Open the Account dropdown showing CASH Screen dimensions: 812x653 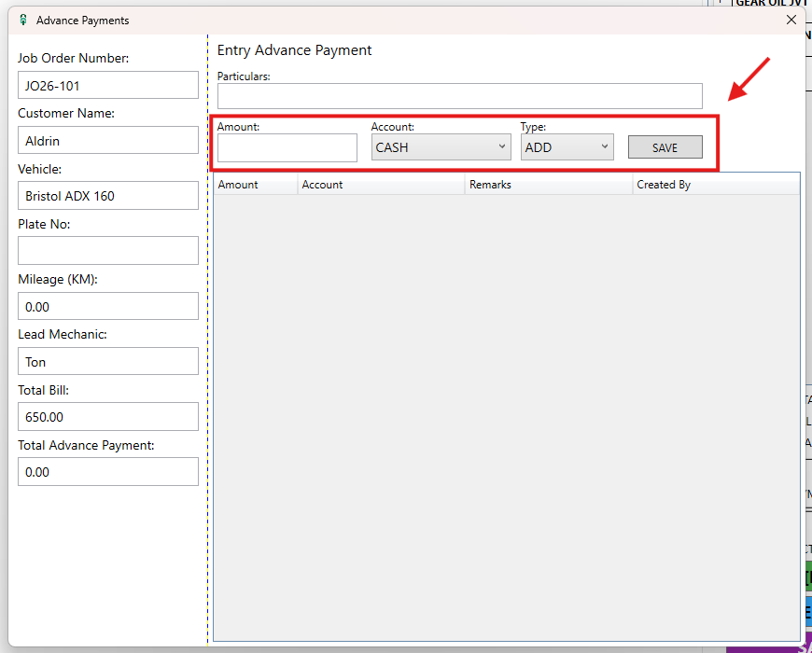click(x=441, y=147)
